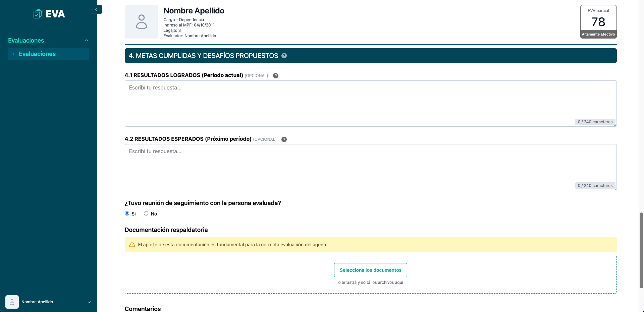Click the 'Documentación respaldatoria' heading
The image size is (644, 312).
coord(166,230)
